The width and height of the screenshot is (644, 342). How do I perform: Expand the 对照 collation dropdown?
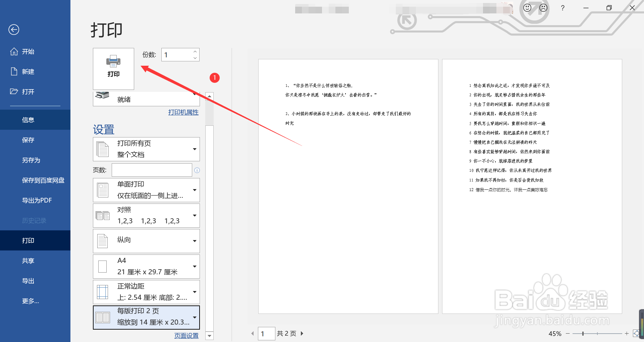[146, 216]
